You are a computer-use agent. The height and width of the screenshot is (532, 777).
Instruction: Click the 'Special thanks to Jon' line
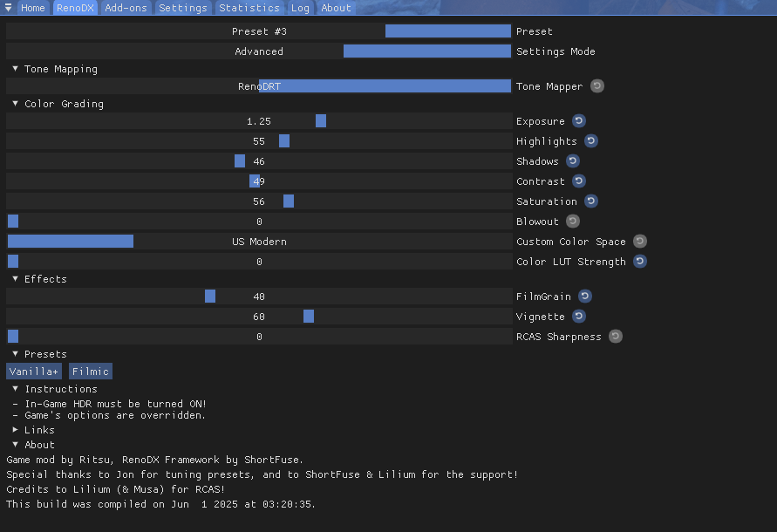coord(262,474)
